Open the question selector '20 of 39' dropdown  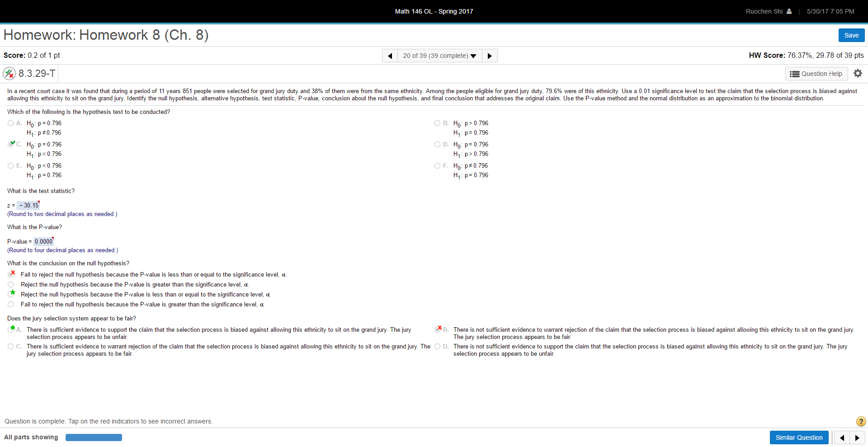pyautogui.click(x=439, y=56)
